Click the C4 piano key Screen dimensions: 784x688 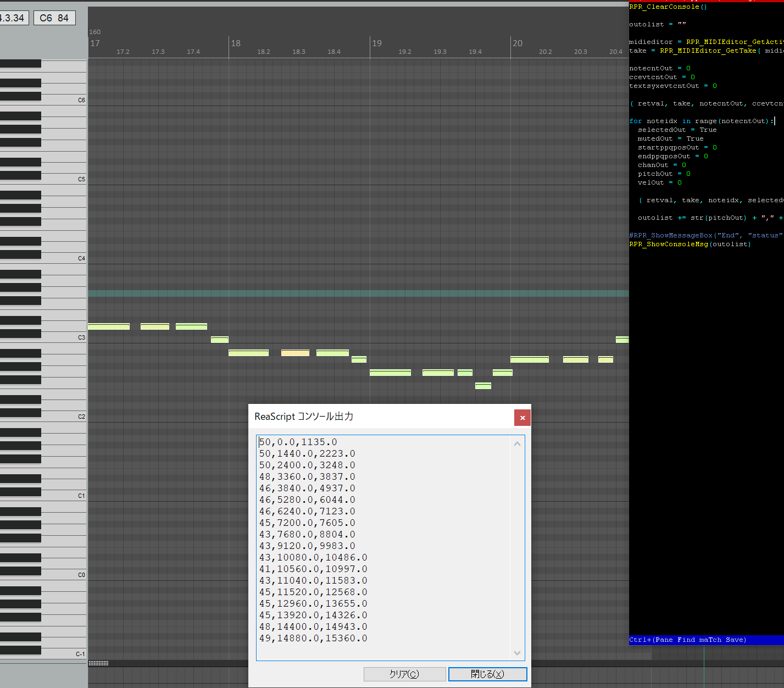point(64,258)
